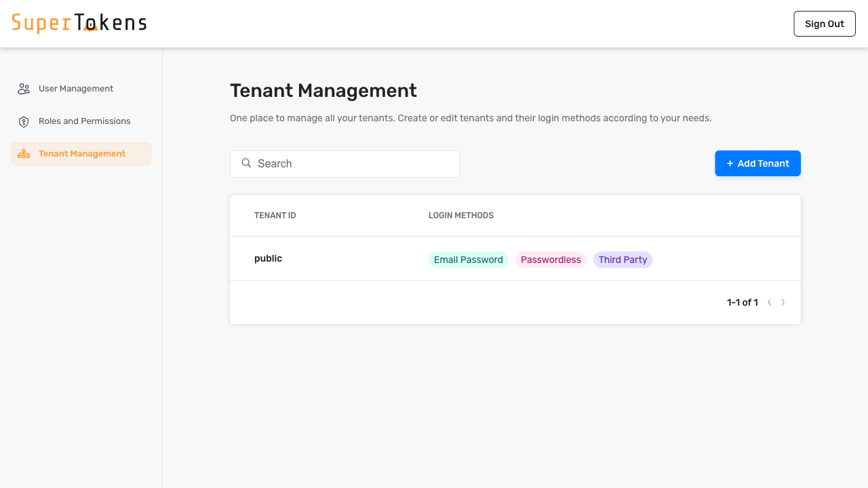868x488 pixels.
Task: Click the 1-1 of 1 pagination label
Action: point(743,302)
